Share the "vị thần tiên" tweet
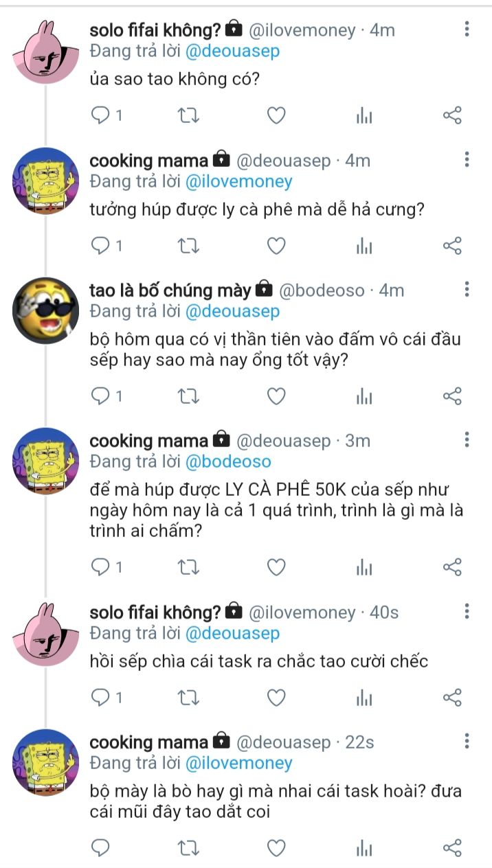The width and height of the screenshot is (492, 868). (x=452, y=396)
